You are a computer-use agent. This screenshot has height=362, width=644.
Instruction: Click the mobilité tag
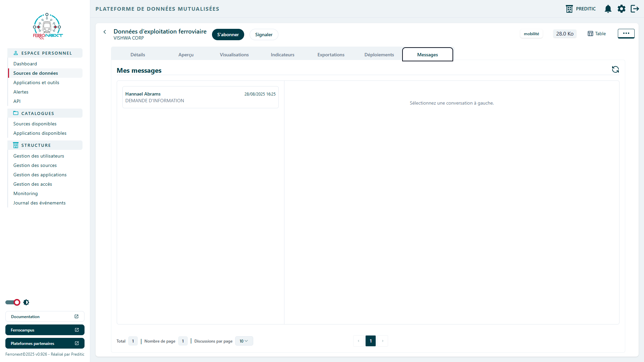coord(531,34)
